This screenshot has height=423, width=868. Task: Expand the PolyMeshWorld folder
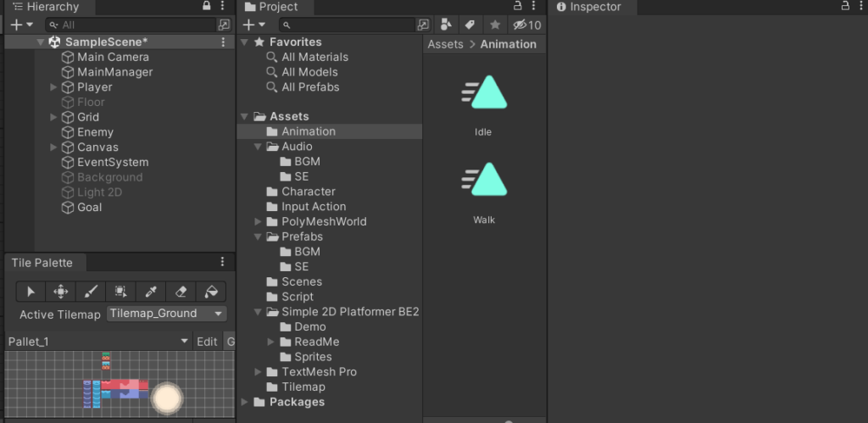click(259, 222)
